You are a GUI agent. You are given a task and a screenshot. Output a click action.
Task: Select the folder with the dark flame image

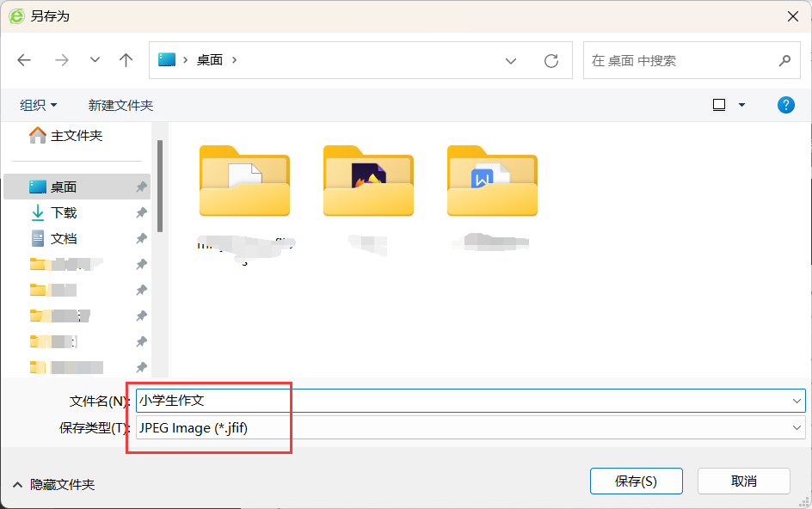click(368, 181)
